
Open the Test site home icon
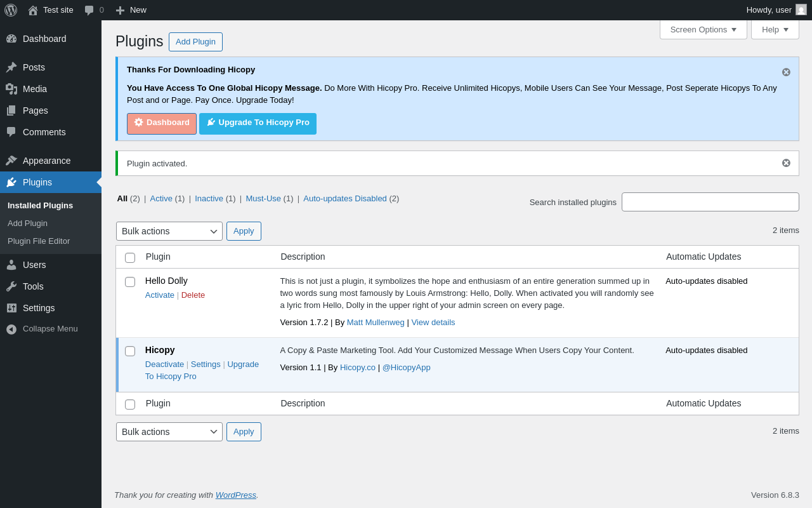point(33,10)
